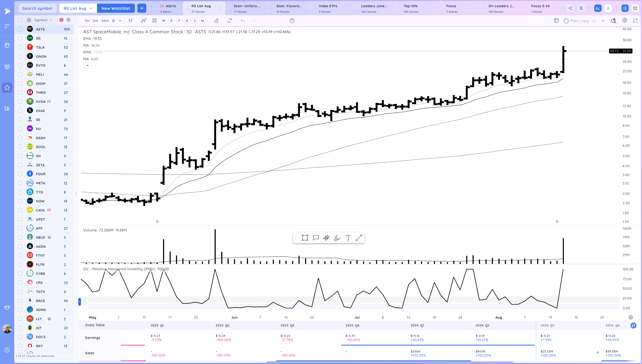Check the checkbox next to META

(x=20, y=183)
